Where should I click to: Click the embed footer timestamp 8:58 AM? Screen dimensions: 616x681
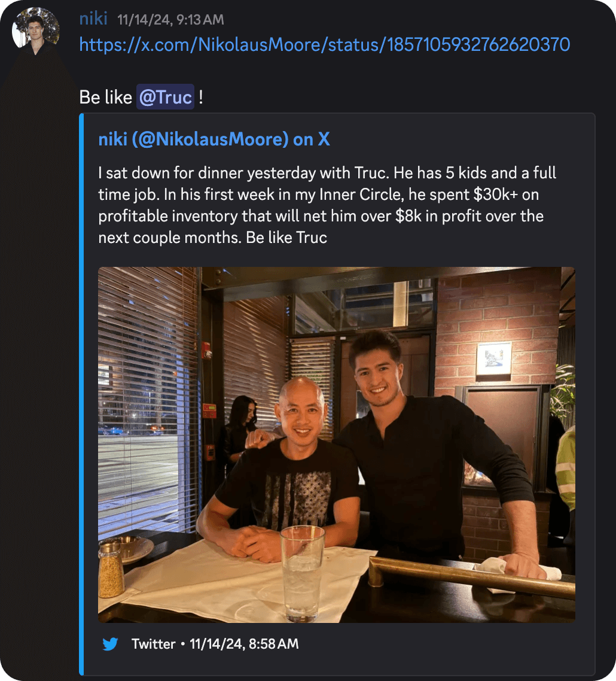[244, 644]
